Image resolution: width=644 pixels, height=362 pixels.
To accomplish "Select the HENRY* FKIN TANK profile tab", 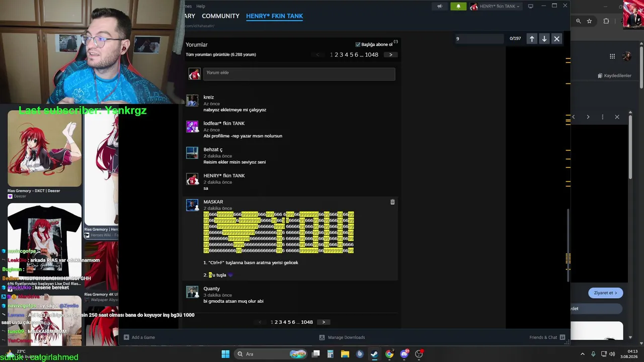I will click(x=274, y=16).
